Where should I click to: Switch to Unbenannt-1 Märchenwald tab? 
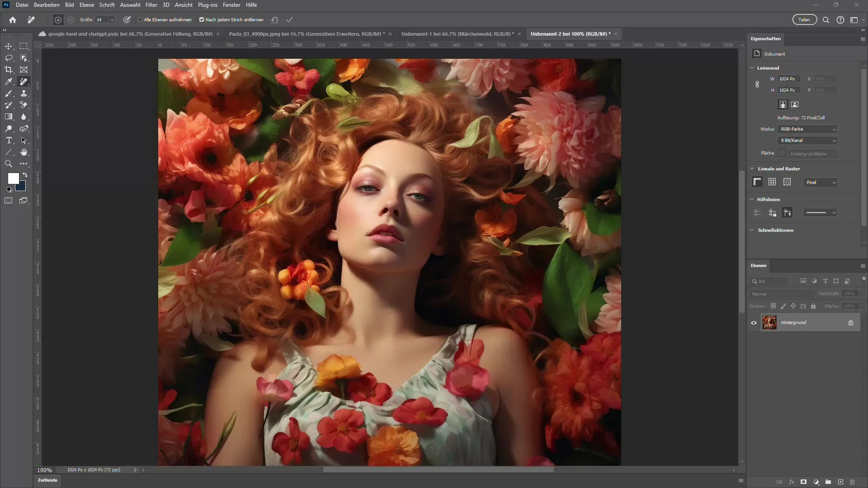(x=458, y=34)
